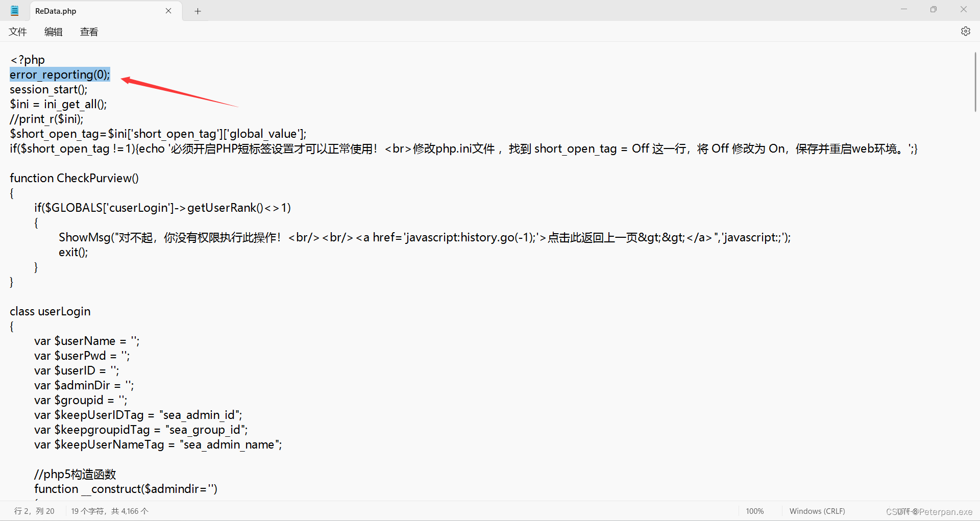Click the var $userPwd line

[82, 356]
